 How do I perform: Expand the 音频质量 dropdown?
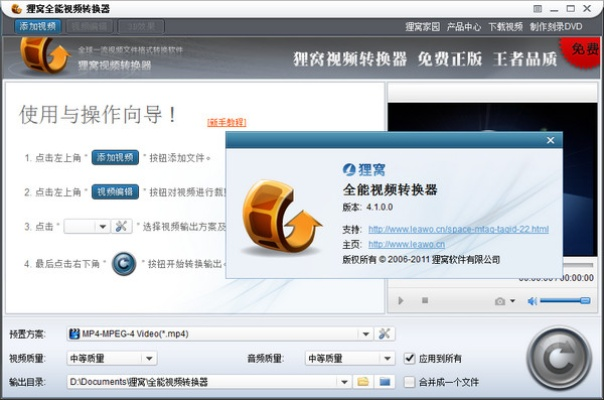(388, 358)
